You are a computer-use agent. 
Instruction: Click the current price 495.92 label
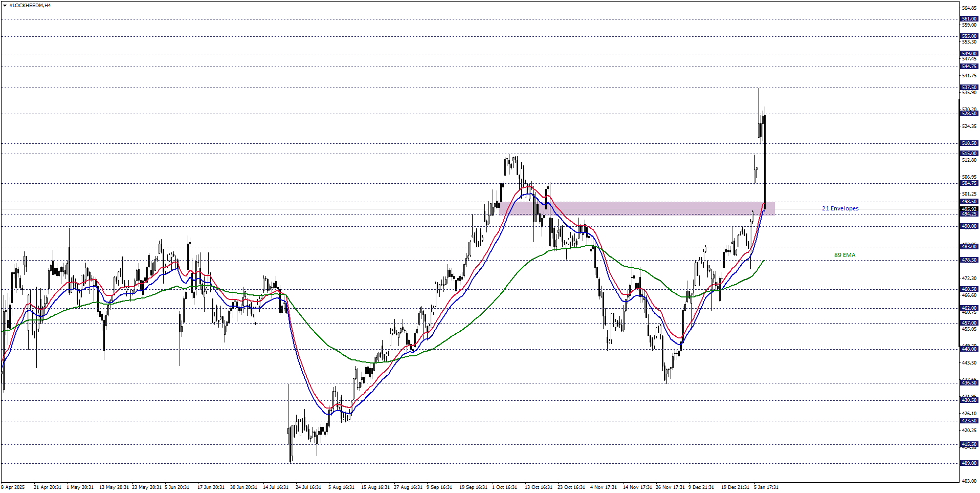coord(969,209)
